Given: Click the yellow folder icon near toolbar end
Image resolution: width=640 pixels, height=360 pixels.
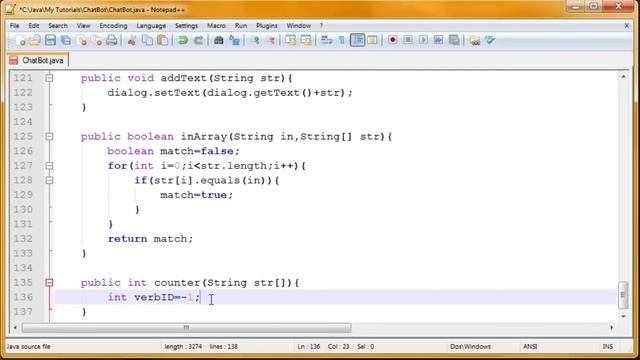Looking at the screenshot, I should click(x=474, y=40).
